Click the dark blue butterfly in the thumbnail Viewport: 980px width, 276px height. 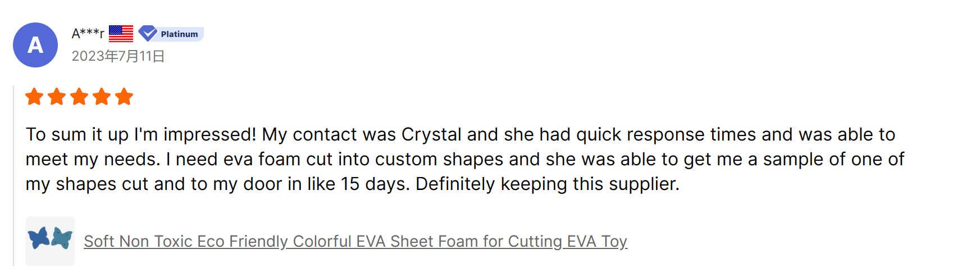click(x=39, y=238)
